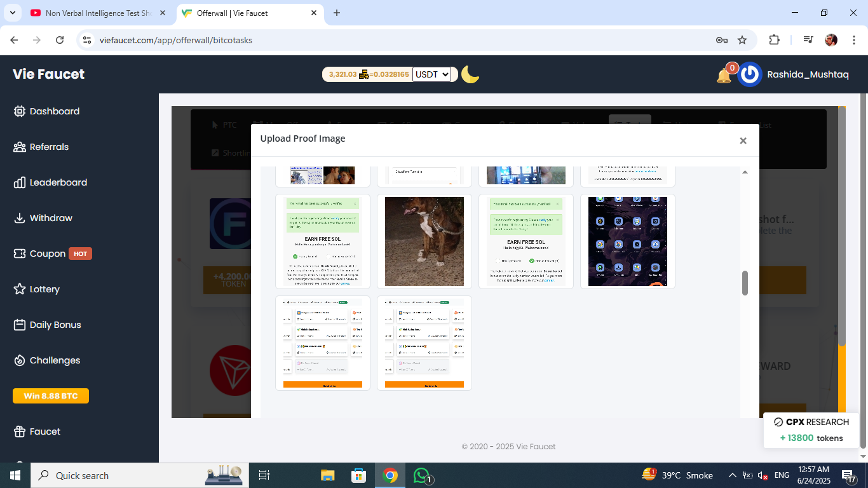Open Microsoft Store from the taskbar
The width and height of the screenshot is (868, 488).
click(359, 475)
